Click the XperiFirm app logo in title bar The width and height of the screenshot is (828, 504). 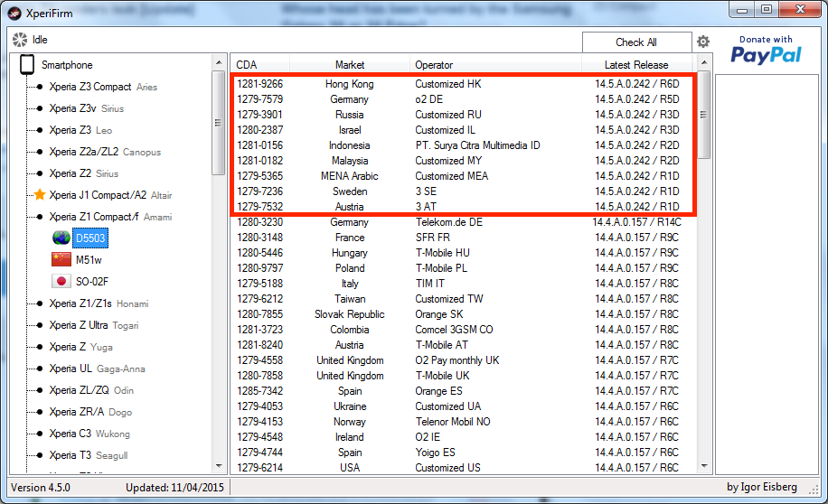click(14, 14)
